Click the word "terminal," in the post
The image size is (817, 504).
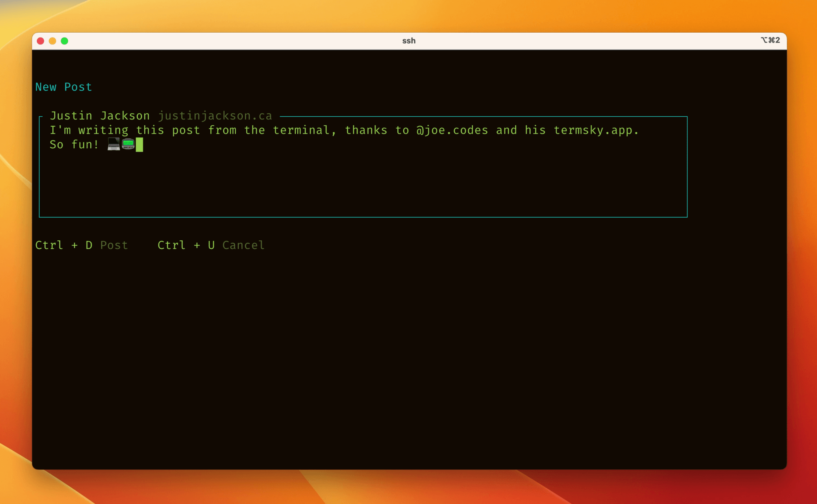click(305, 130)
